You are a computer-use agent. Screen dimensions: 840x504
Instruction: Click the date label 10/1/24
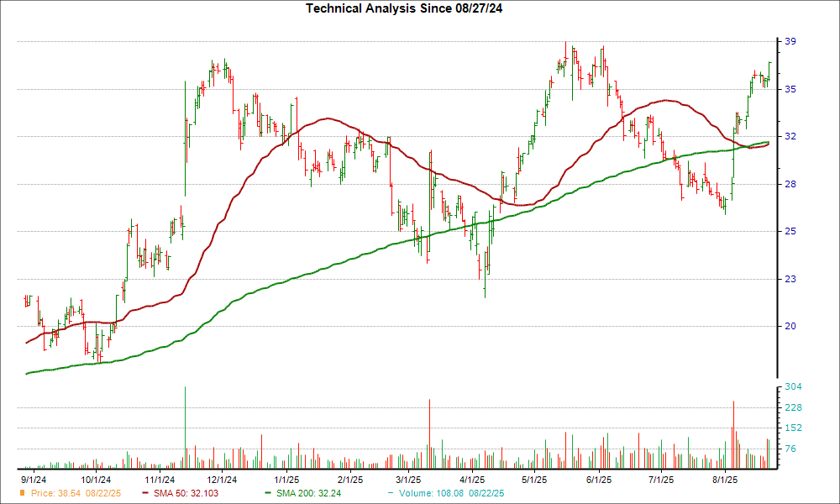[x=96, y=480]
